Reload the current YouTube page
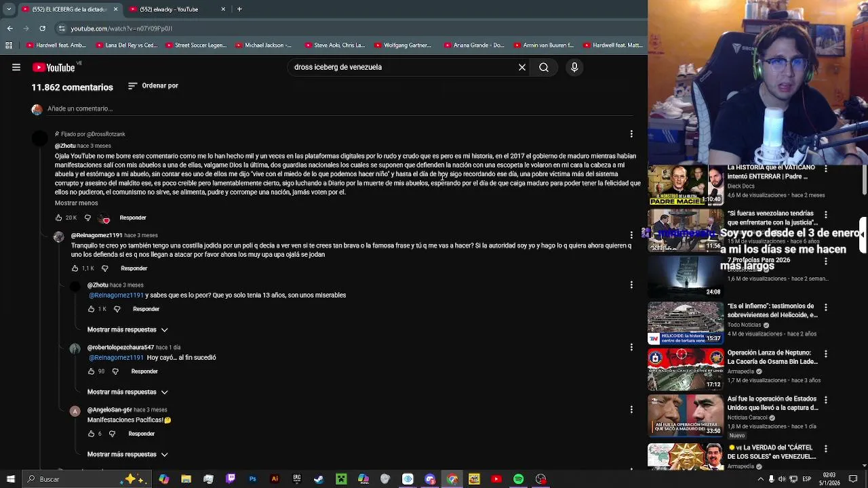This screenshot has height=488, width=868. pos(42,28)
